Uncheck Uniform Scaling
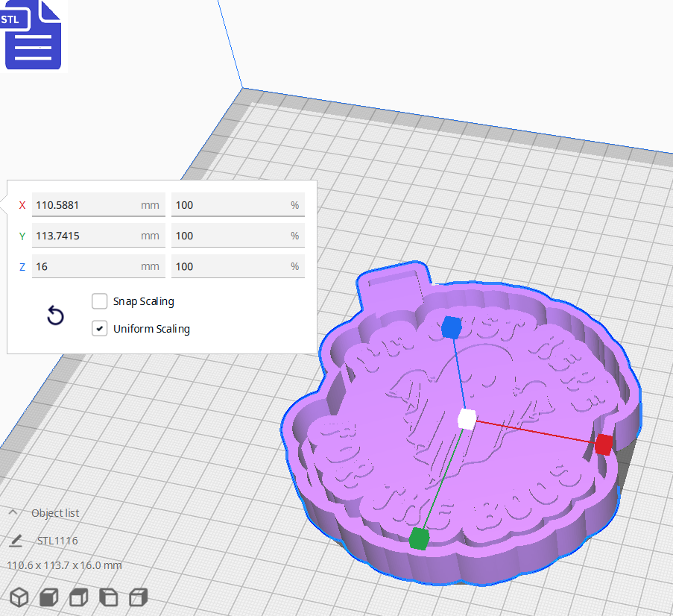Screen dimensions: 673x616 tap(99, 328)
